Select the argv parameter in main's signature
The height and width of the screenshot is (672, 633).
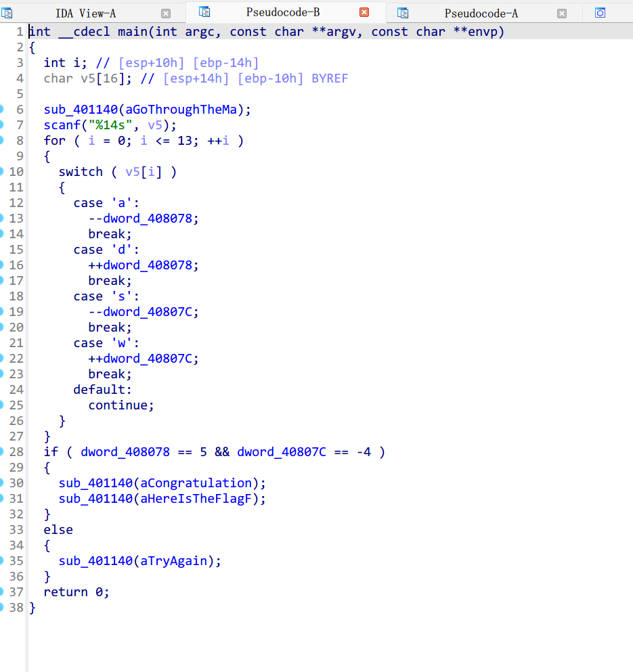[341, 32]
